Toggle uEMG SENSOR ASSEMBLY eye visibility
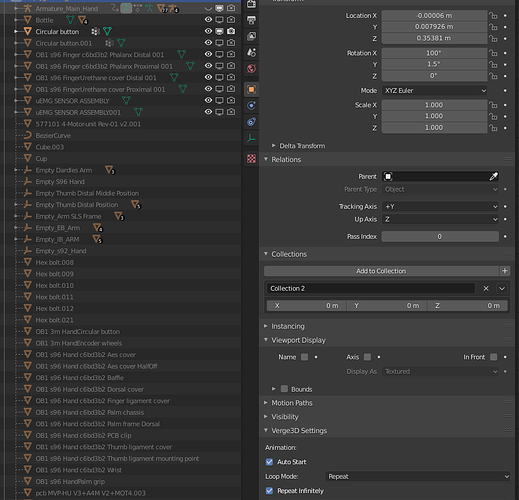 click(208, 100)
